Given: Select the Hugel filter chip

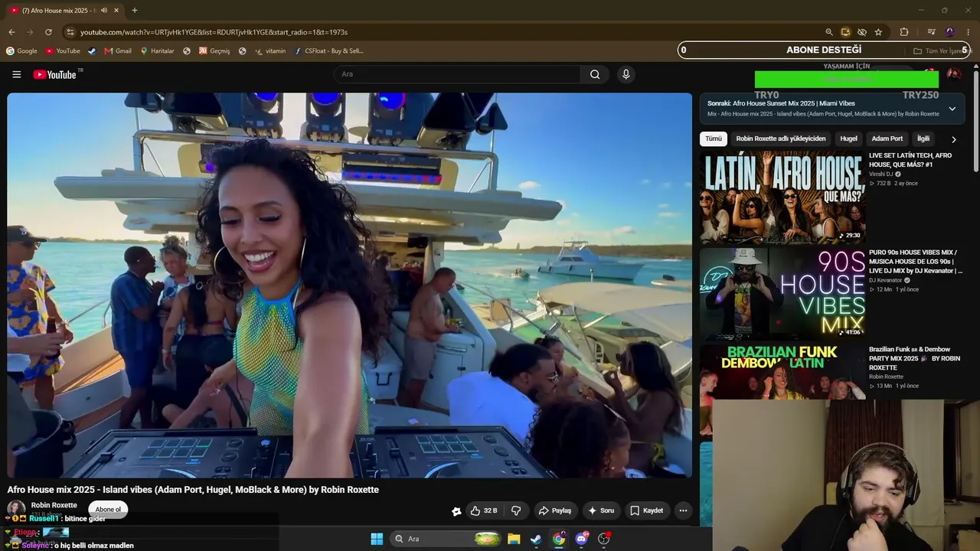Looking at the screenshot, I should 848,139.
